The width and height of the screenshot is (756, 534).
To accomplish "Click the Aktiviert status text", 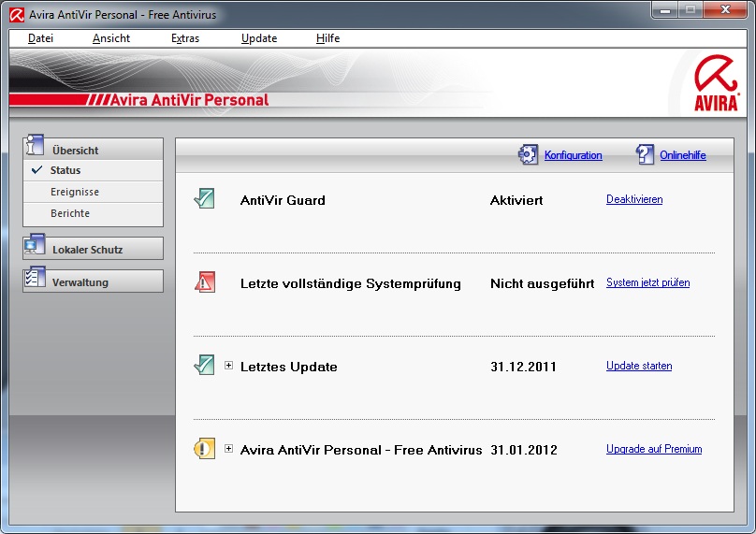I will pos(516,200).
